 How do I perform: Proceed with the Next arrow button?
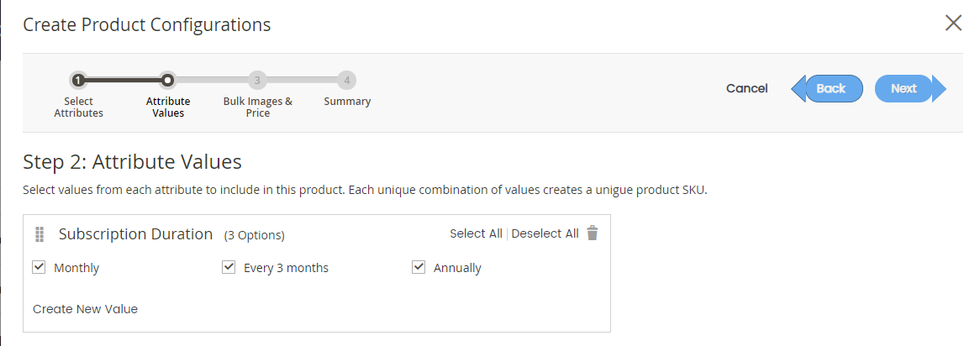tap(910, 89)
